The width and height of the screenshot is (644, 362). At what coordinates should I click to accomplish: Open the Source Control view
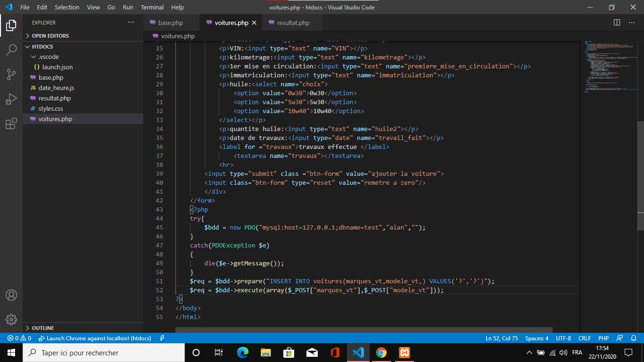point(11,74)
